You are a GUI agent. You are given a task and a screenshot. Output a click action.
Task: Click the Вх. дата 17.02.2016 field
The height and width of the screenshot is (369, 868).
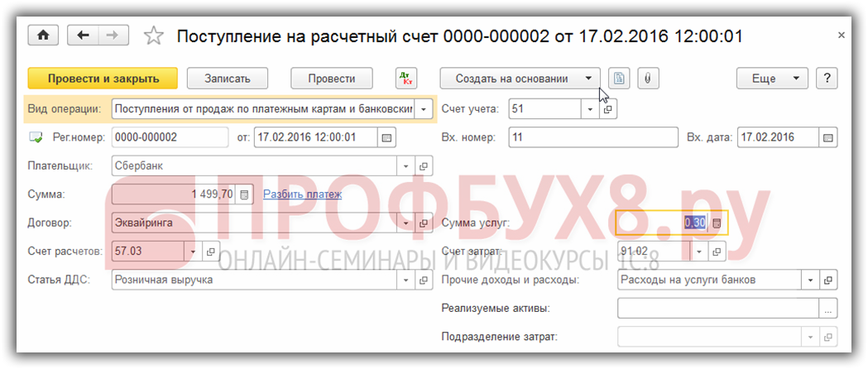[x=779, y=137]
